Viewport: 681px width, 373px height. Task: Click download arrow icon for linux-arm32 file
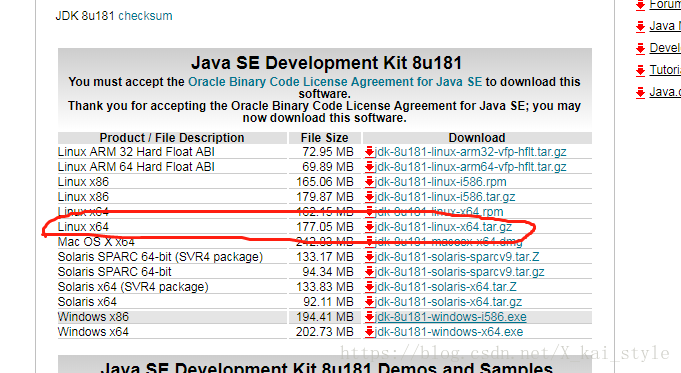pos(370,152)
